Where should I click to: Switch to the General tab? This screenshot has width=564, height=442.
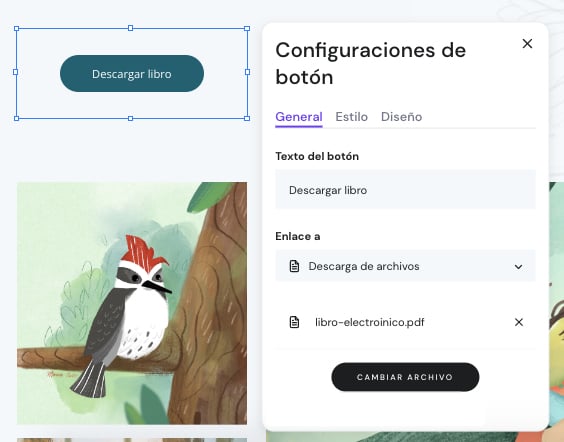coord(299,117)
